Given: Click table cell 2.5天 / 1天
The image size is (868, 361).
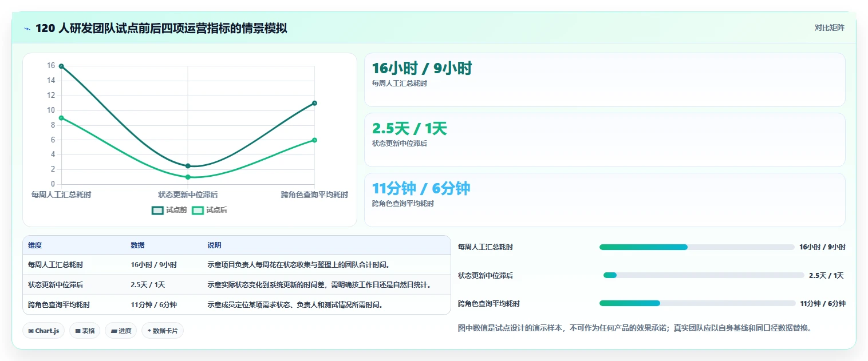Looking at the screenshot, I should [148, 285].
